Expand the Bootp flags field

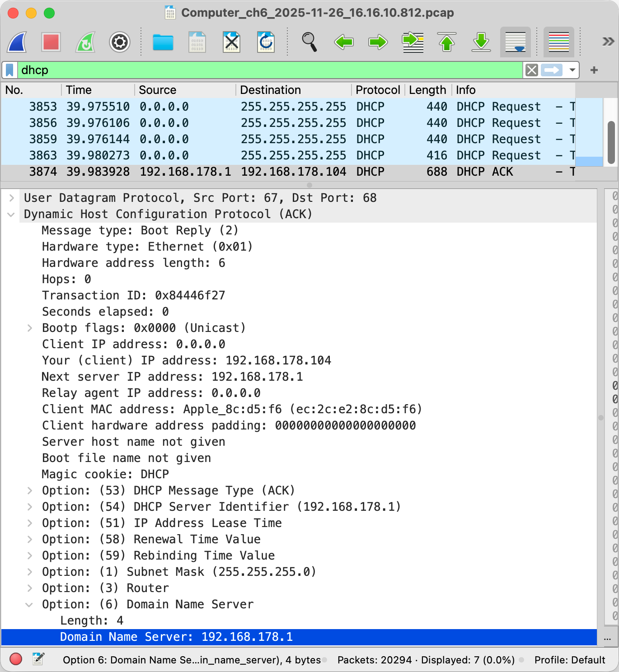(30, 328)
